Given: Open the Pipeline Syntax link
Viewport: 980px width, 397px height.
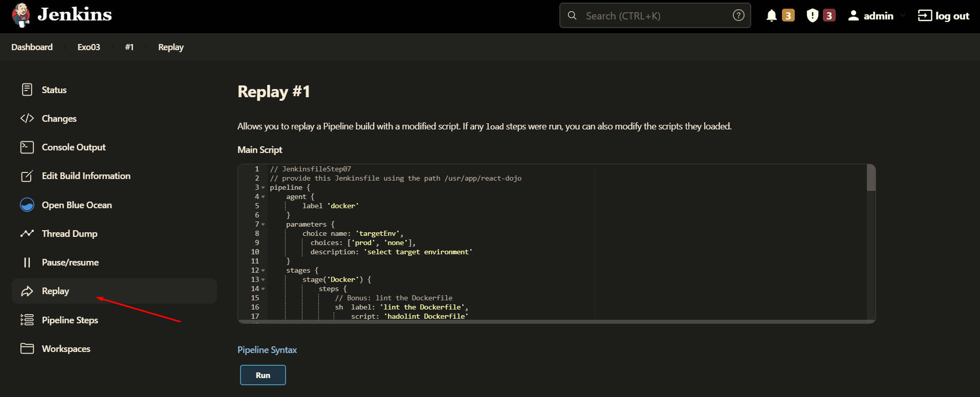Looking at the screenshot, I should (267, 350).
